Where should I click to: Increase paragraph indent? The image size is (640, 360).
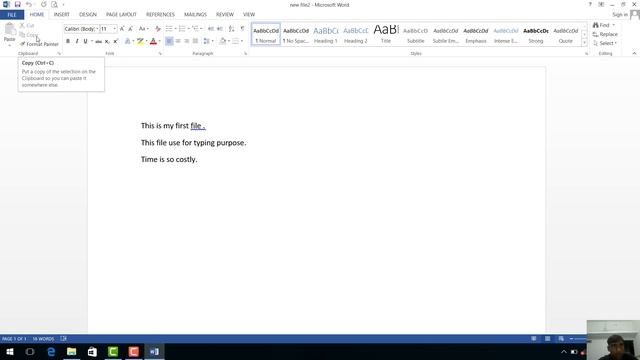pyautogui.click(x=220, y=29)
